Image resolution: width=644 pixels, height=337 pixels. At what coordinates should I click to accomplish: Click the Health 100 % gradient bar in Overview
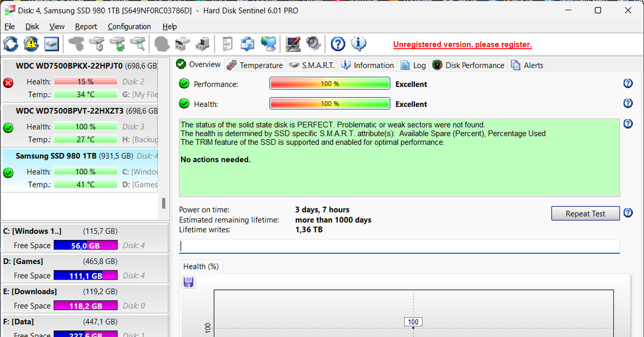point(330,104)
